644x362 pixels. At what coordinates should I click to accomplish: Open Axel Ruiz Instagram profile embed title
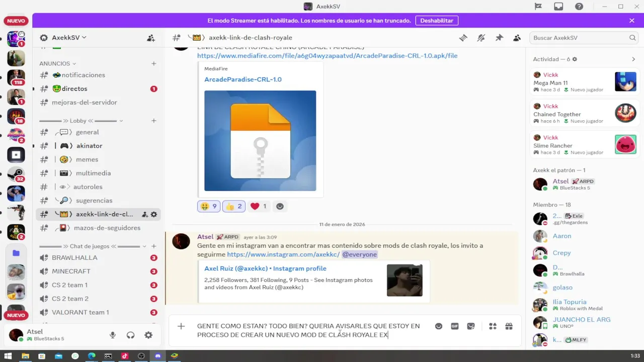[265, 268]
